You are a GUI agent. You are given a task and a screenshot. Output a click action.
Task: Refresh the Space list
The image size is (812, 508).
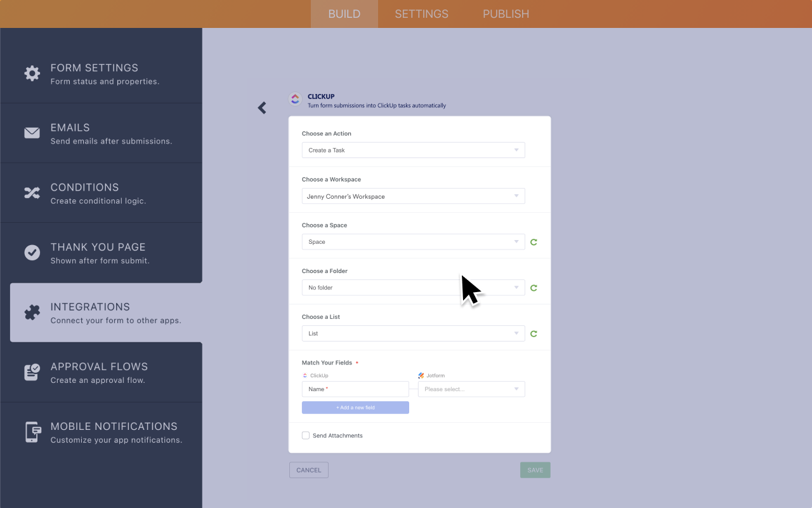pyautogui.click(x=534, y=242)
